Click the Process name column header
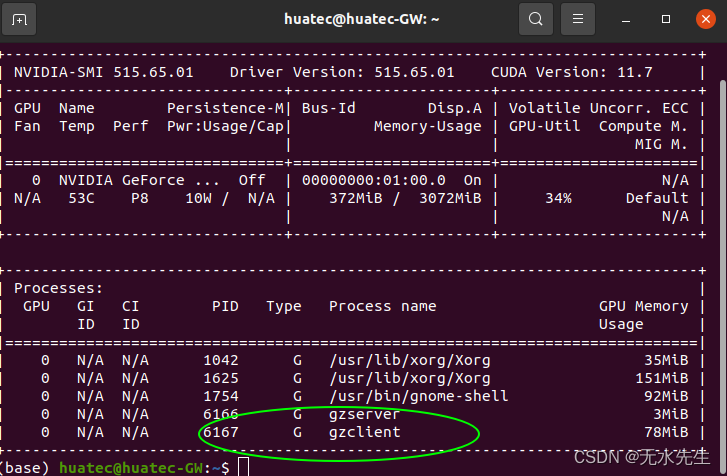The height and width of the screenshot is (476, 727). (x=383, y=306)
